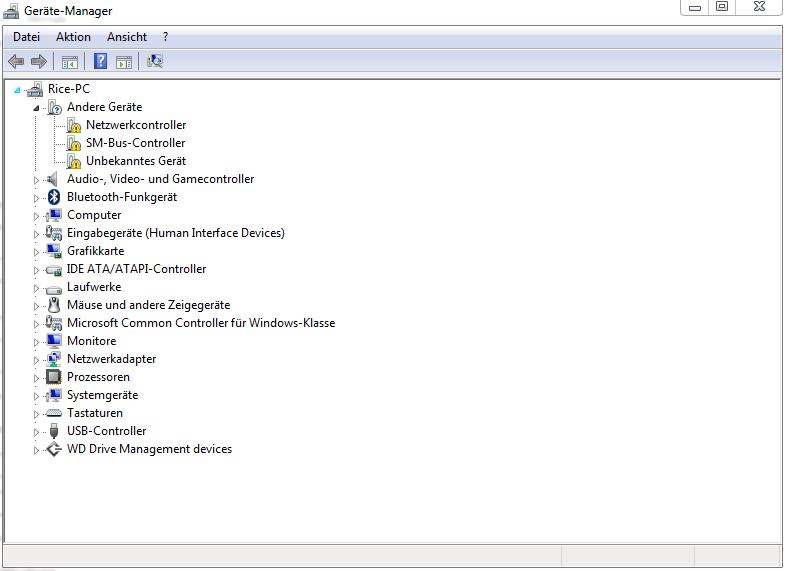Expand the Laufwerke category

click(36, 288)
